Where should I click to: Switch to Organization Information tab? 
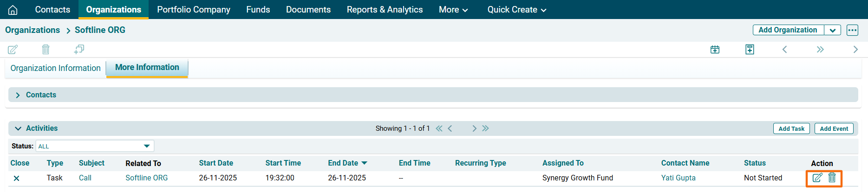click(55, 68)
